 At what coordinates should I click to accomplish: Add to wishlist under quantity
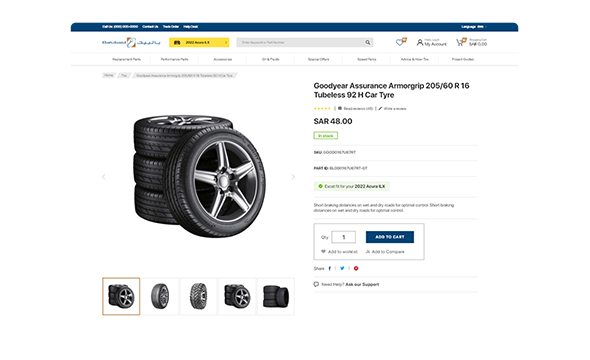pos(339,252)
